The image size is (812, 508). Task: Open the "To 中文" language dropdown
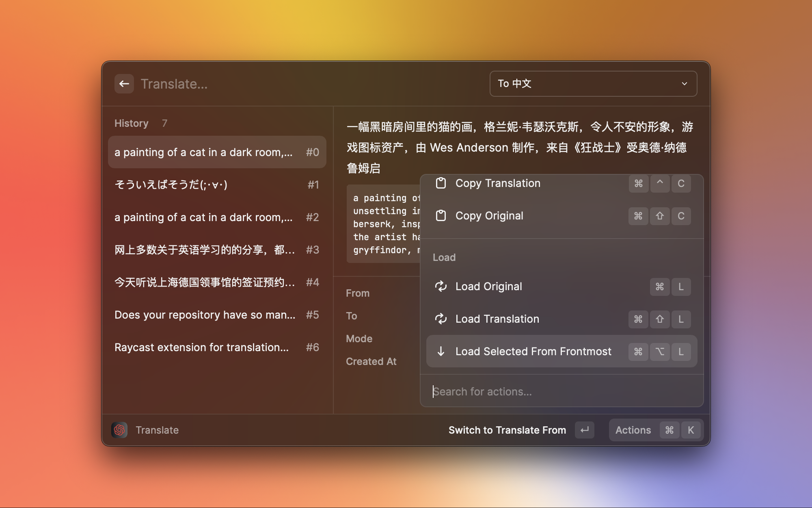(593, 84)
